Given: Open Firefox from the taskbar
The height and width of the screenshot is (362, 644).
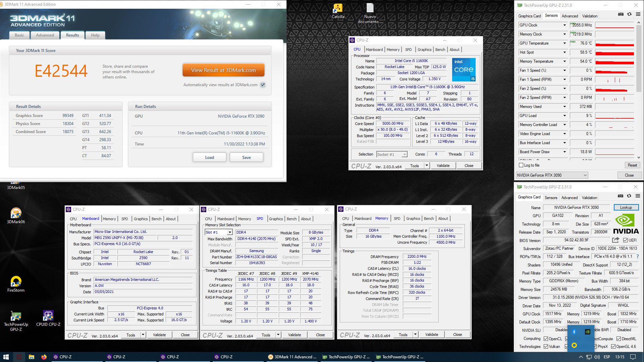Looking at the screenshot, I should pyautogui.click(x=44, y=357).
